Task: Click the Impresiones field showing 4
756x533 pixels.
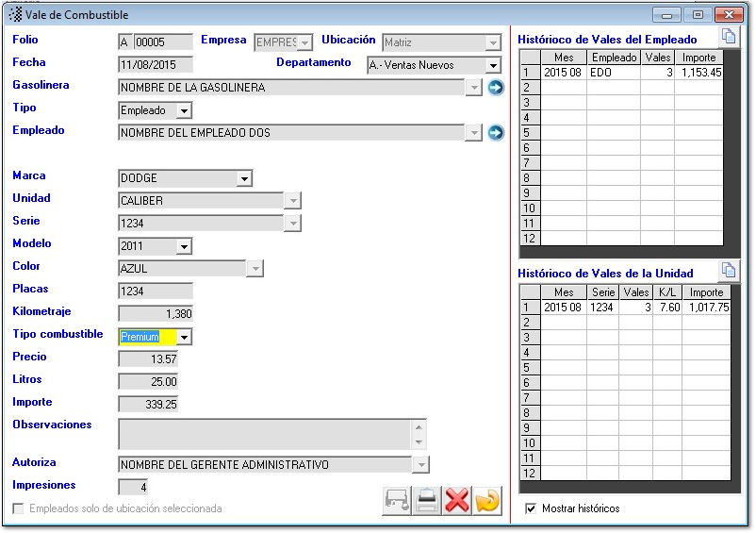Action: pos(133,487)
